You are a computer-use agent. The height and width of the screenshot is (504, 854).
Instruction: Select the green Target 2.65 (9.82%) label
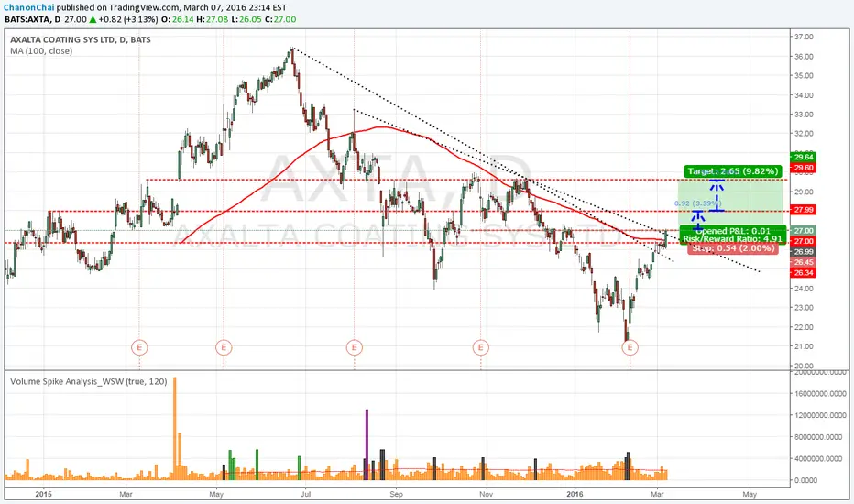pyautogui.click(x=732, y=171)
